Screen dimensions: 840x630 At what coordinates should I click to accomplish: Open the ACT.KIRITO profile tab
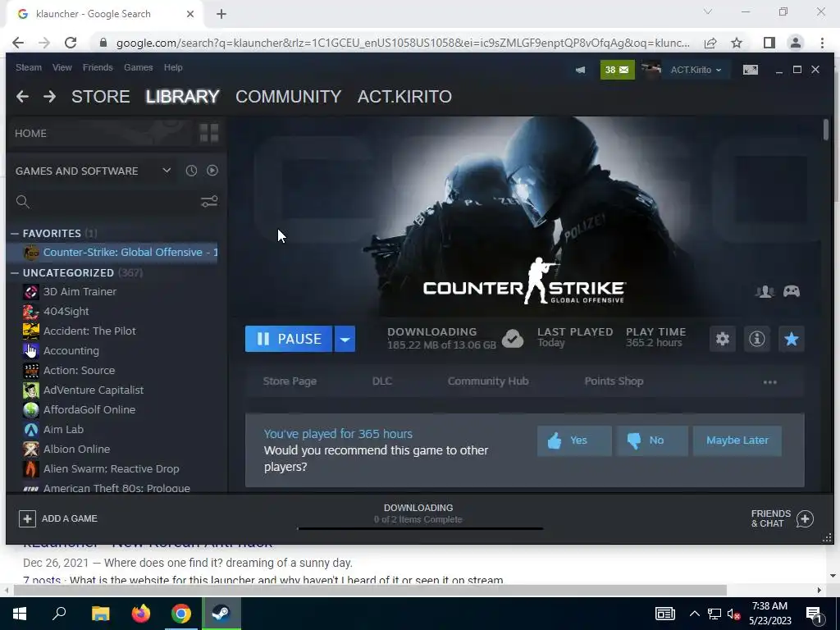click(404, 97)
